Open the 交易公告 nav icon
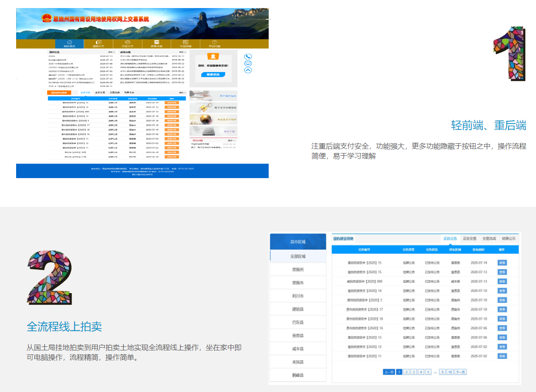 click(x=128, y=43)
